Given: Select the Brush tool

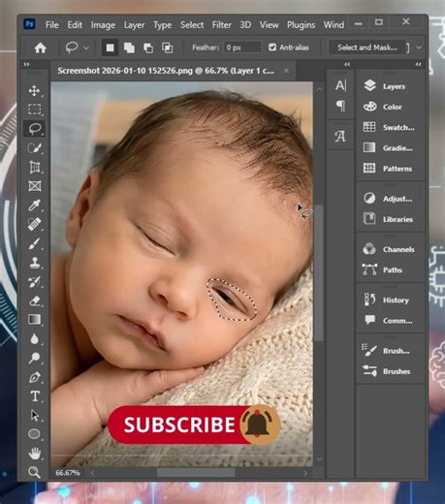Looking at the screenshot, I should pos(34,243).
